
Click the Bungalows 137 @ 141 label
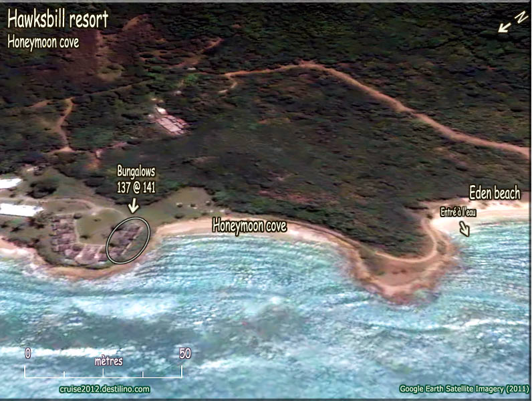coord(136,179)
